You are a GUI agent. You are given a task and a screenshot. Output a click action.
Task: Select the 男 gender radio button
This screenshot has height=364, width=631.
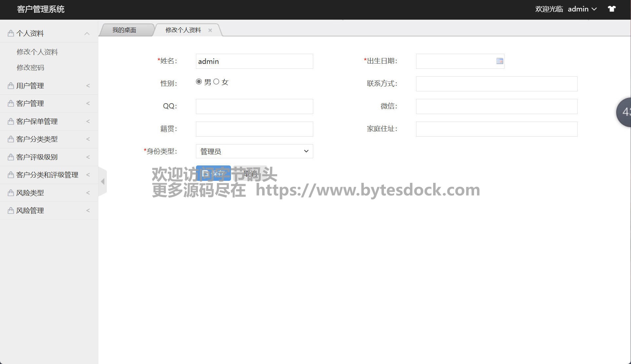point(199,82)
